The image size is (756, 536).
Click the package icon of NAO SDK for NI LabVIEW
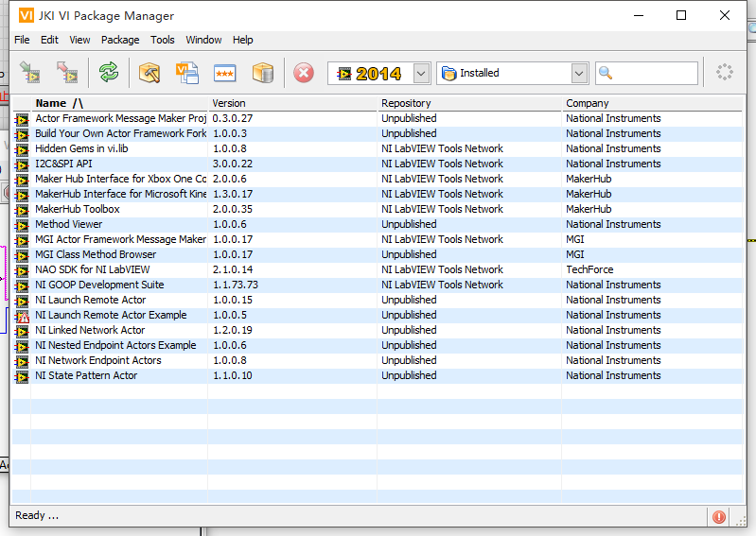click(x=22, y=270)
